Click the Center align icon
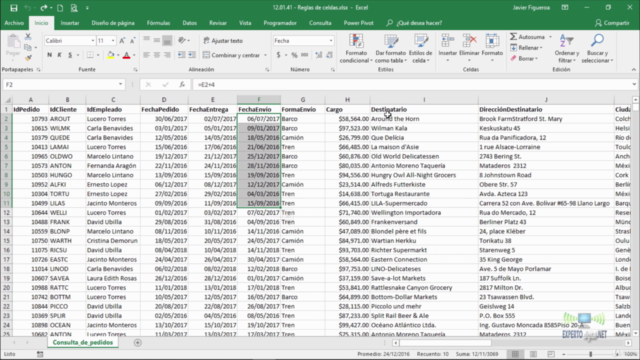This screenshot has width=640, height=360. (157, 55)
